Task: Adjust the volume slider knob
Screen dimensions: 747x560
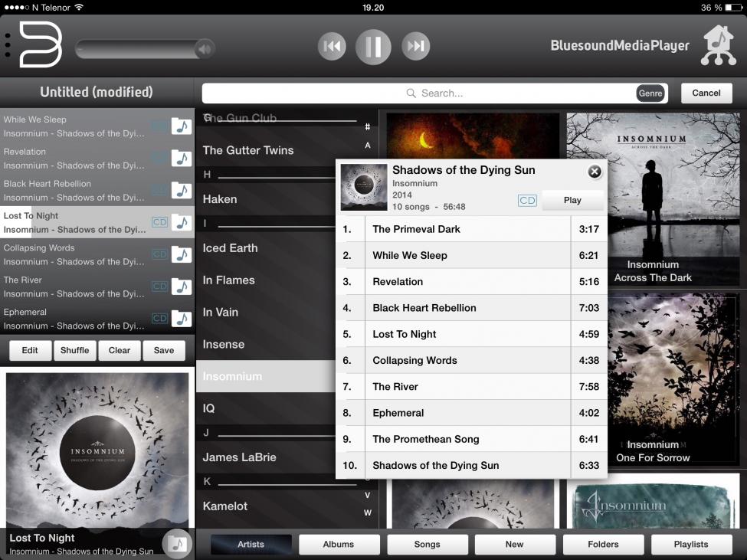Action: 205,48
